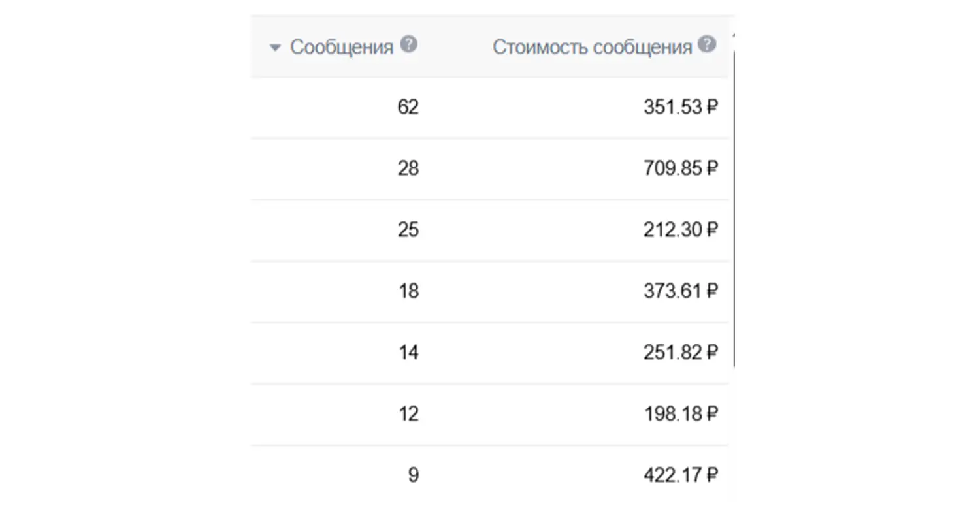Screen dimensions: 980x512
Task: Click the vertical scrollbar beside the table
Action: click(x=734, y=209)
